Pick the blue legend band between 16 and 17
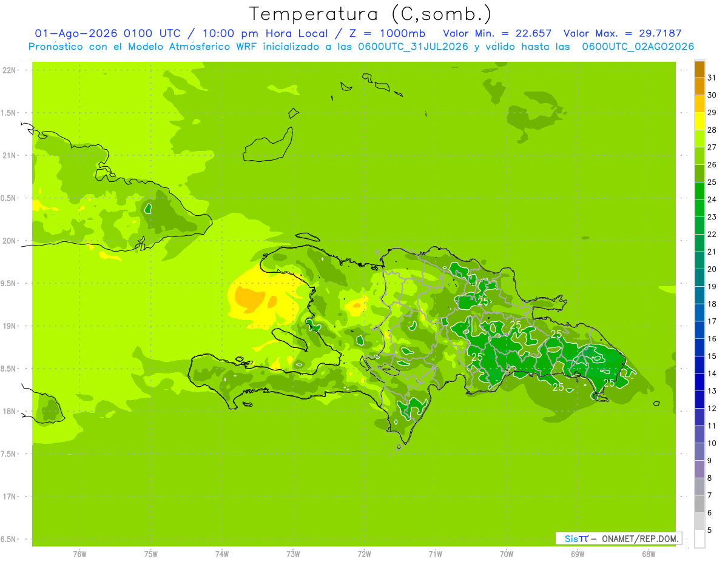This screenshot has width=728, height=562. pyautogui.click(x=699, y=330)
